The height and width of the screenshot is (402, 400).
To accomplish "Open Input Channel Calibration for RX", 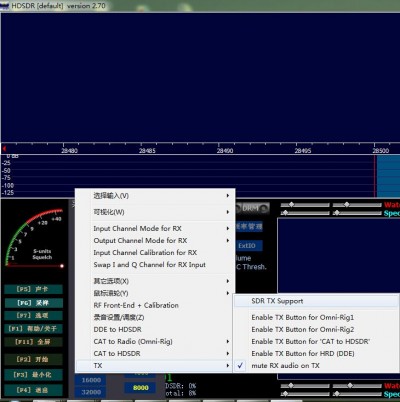I will click(145, 252).
